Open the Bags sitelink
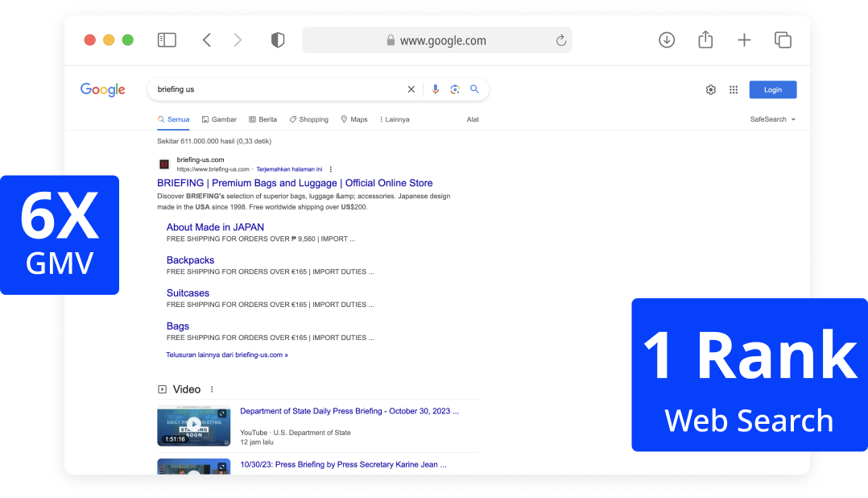This screenshot has width=868, height=498. click(178, 326)
